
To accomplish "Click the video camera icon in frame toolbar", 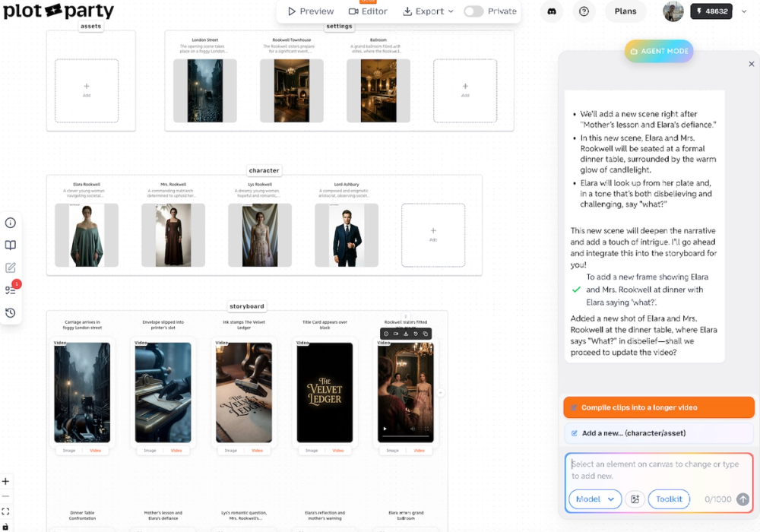I will [396, 334].
